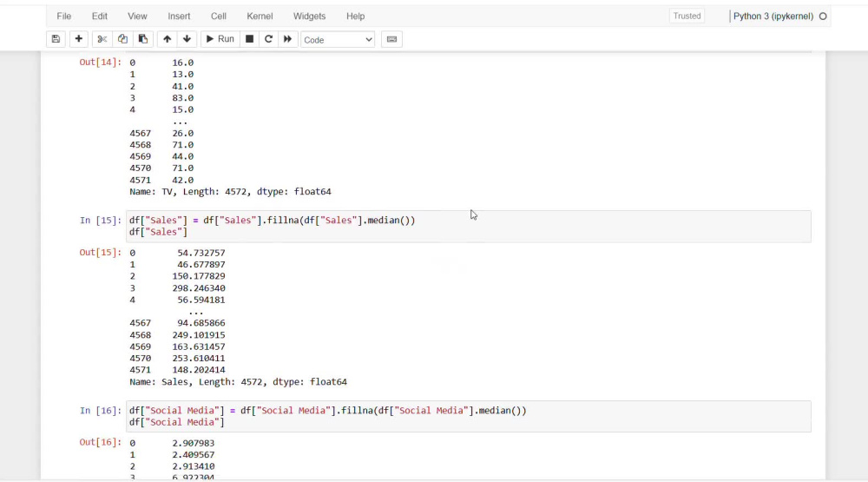The width and height of the screenshot is (868, 482).
Task: Paste cells below using the paste icon
Action: pyautogui.click(x=143, y=39)
